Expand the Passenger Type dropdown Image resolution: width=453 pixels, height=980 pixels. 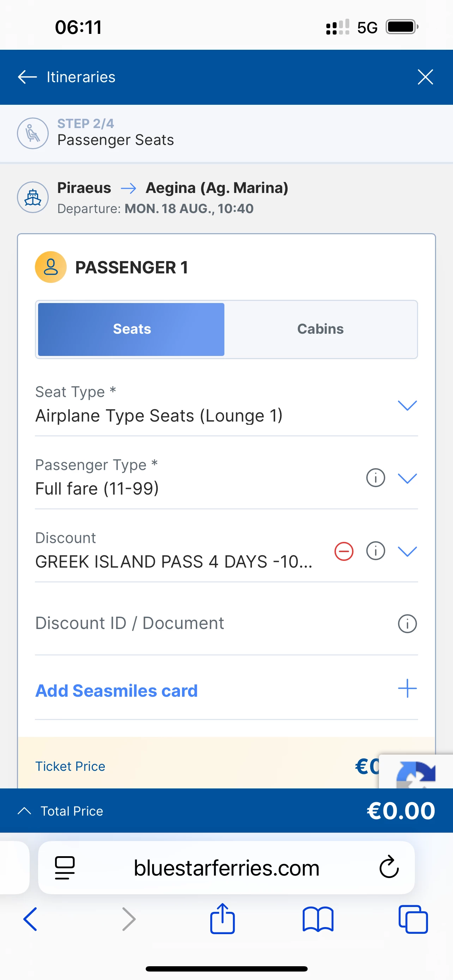(x=407, y=478)
